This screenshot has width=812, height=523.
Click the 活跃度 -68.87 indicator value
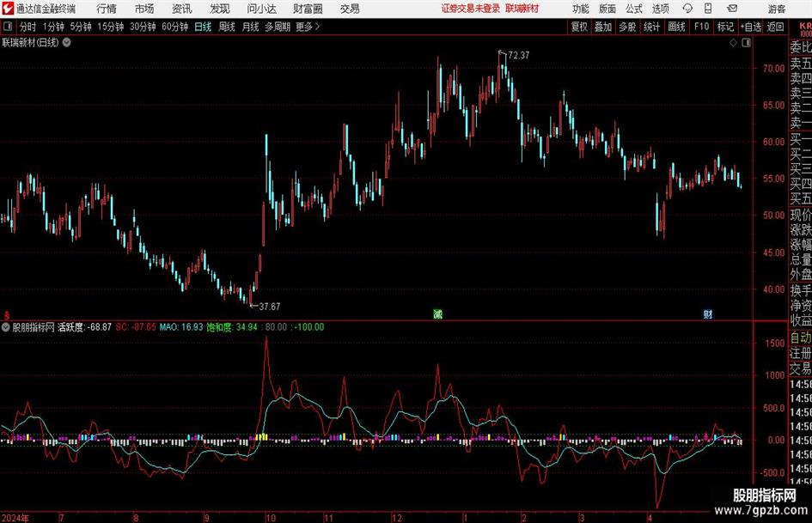84,327
